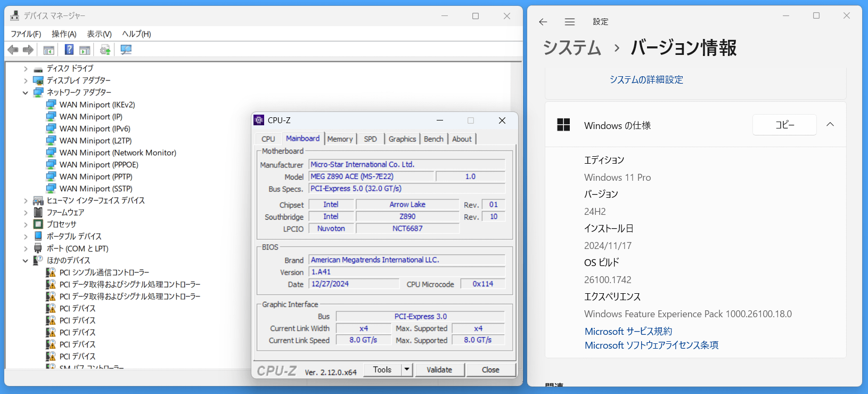Switch to the Memory tab in CPU-Z

(x=340, y=139)
